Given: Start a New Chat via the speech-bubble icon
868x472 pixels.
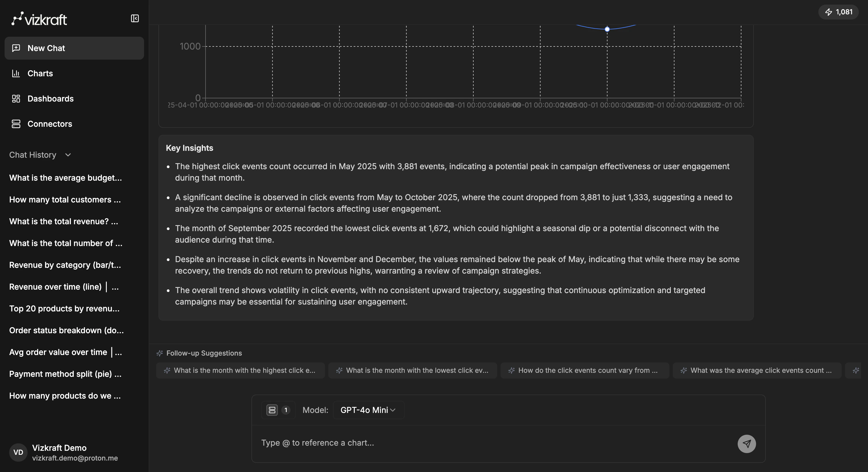Looking at the screenshot, I should tap(17, 48).
